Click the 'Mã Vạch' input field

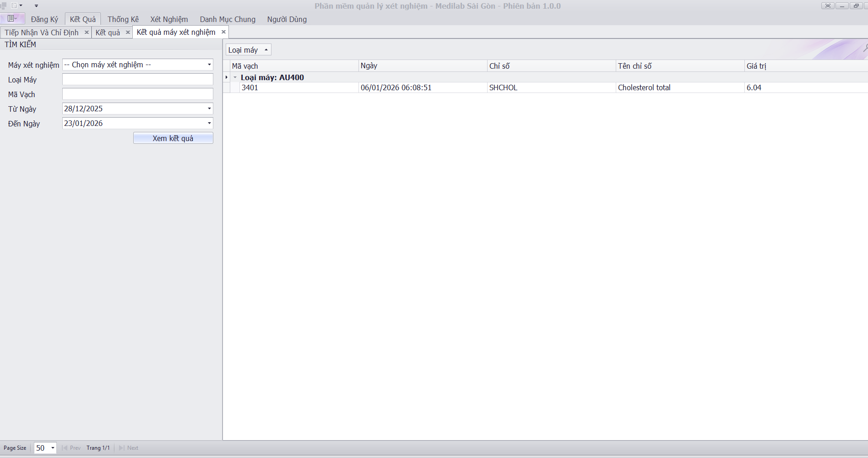tap(137, 94)
